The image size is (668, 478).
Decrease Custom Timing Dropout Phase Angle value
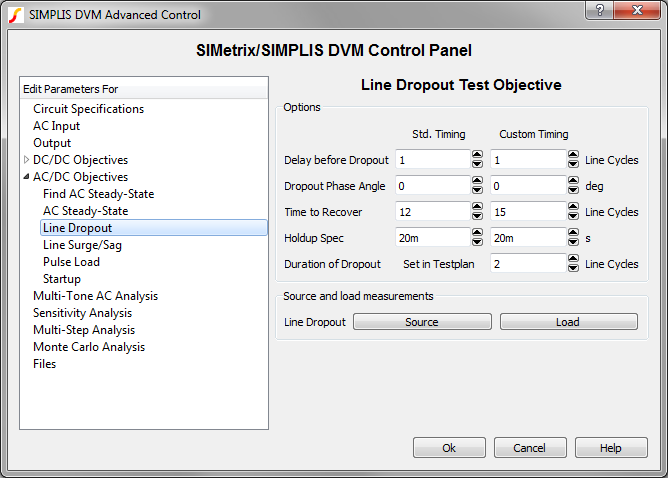point(573,190)
